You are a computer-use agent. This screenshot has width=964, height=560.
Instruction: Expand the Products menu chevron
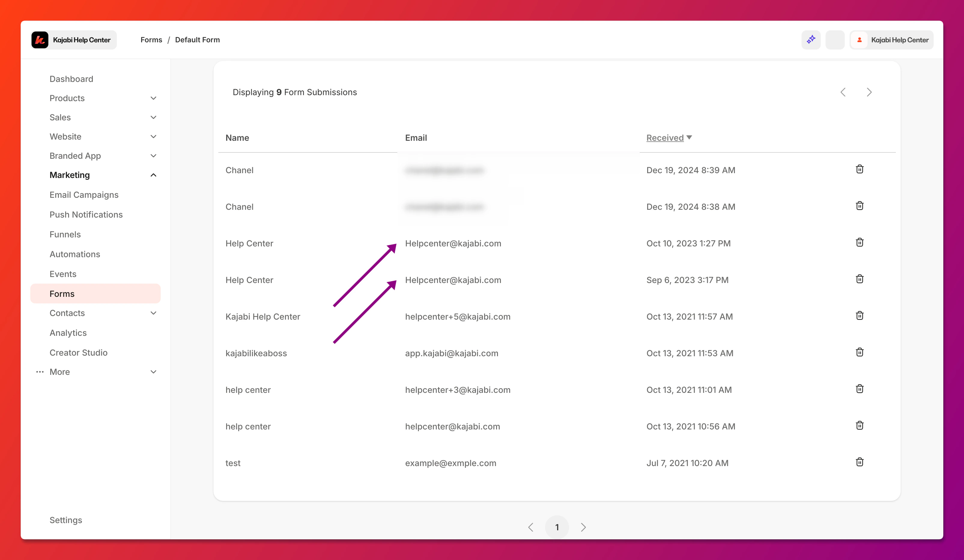[153, 98]
